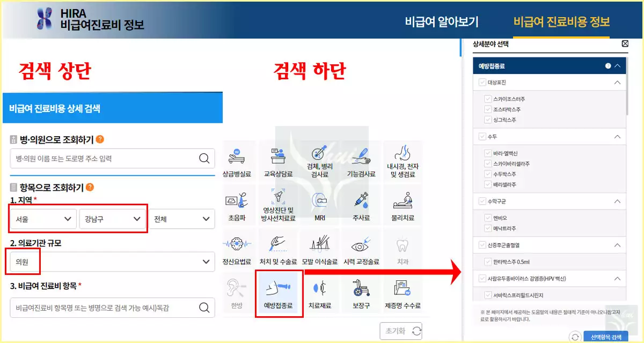The height and width of the screenshot is (343, 644).
Task: Close the 상세분야 선택 panel
Action: tap(625, 43)
